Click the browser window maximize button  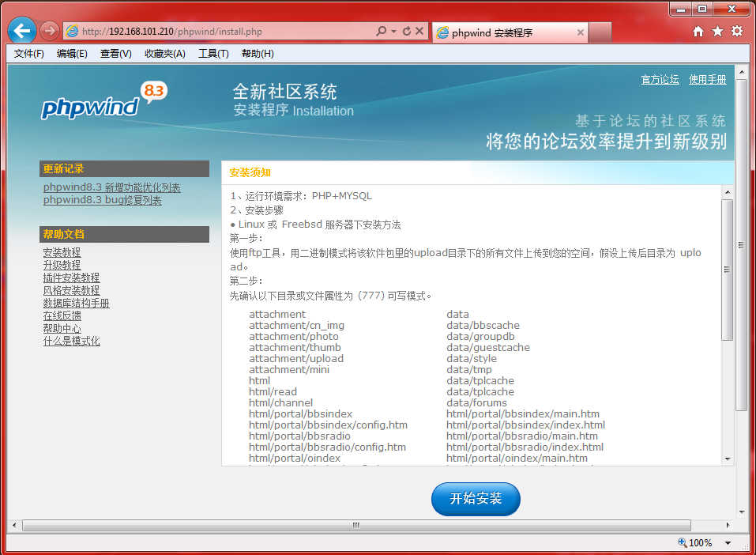pyautogui.click(x=702, y=9)
